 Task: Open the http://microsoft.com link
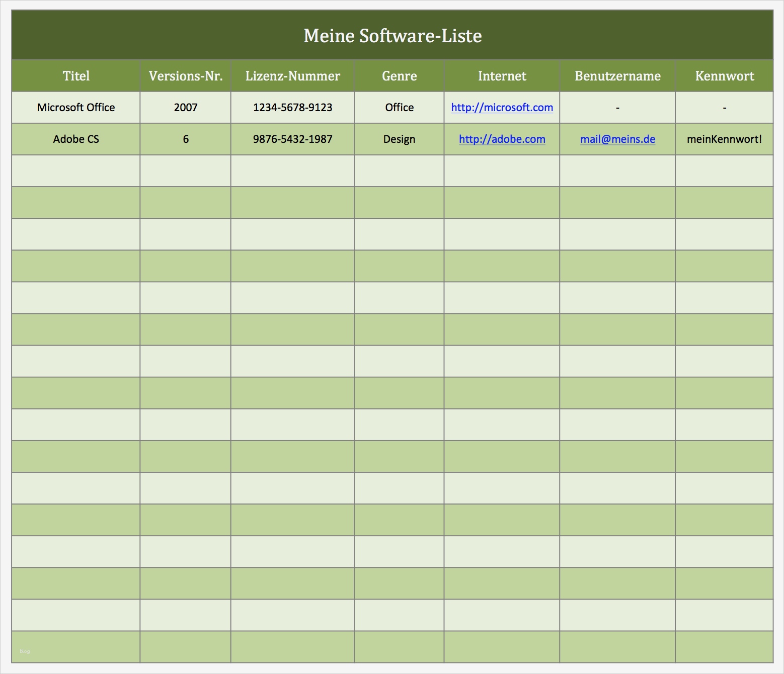click(x=502, y=107)
